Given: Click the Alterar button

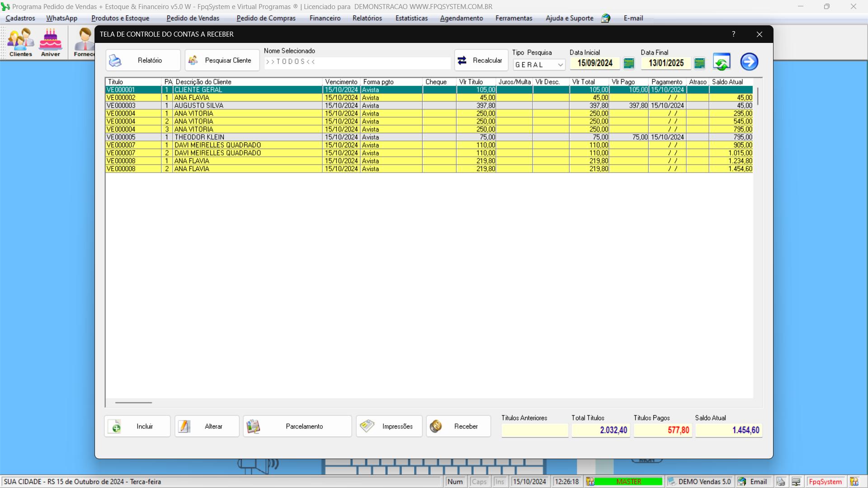Looking at the screenshot, I should [207, 426].
